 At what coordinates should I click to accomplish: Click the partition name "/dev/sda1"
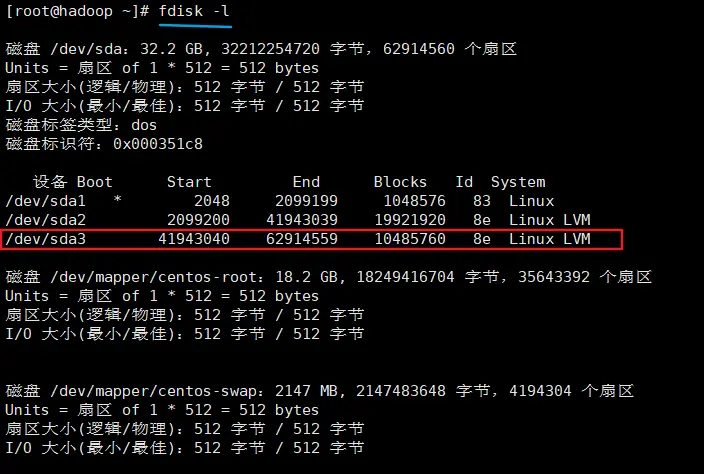point(45,201)
